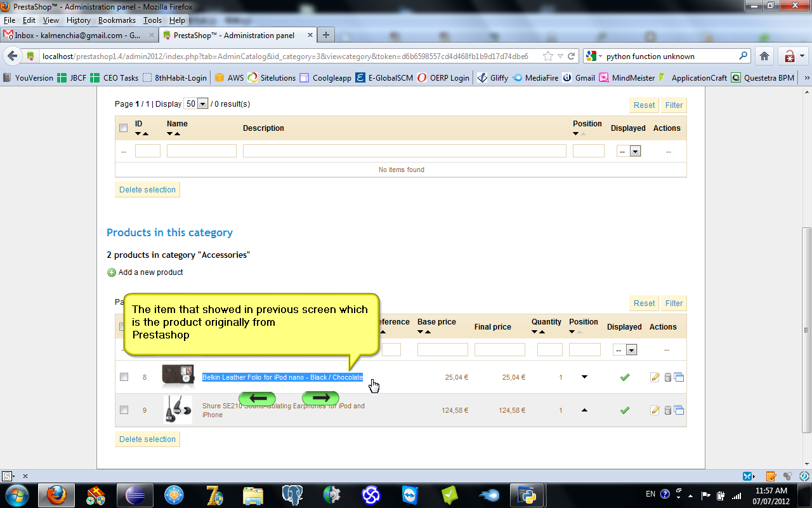This screenshot has width=812, height=508.
Task: Toggle Displayed status for Belkin Leather Folio
Action: click(625, 377)
